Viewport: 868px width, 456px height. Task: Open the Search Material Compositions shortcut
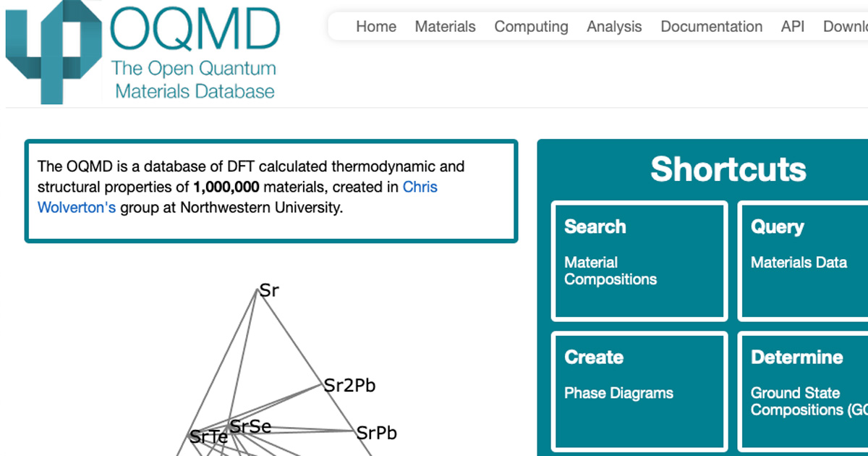point(639,261)
